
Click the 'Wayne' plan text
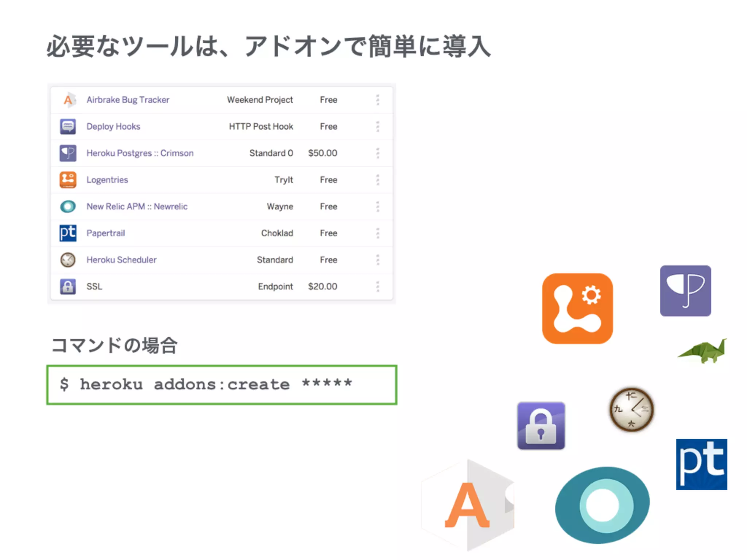click(x=280, y=207)
